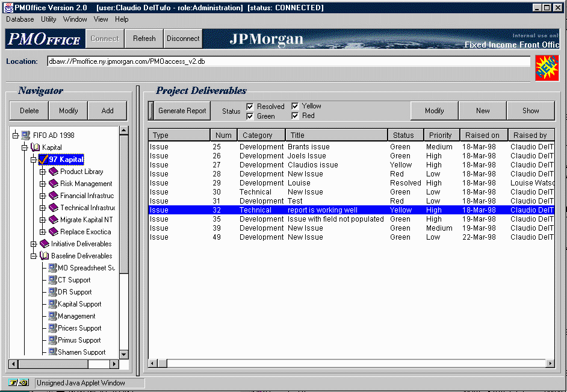567x392 pixels.
Task: Sort by the Raised on column header
Action: pos(484,135)
